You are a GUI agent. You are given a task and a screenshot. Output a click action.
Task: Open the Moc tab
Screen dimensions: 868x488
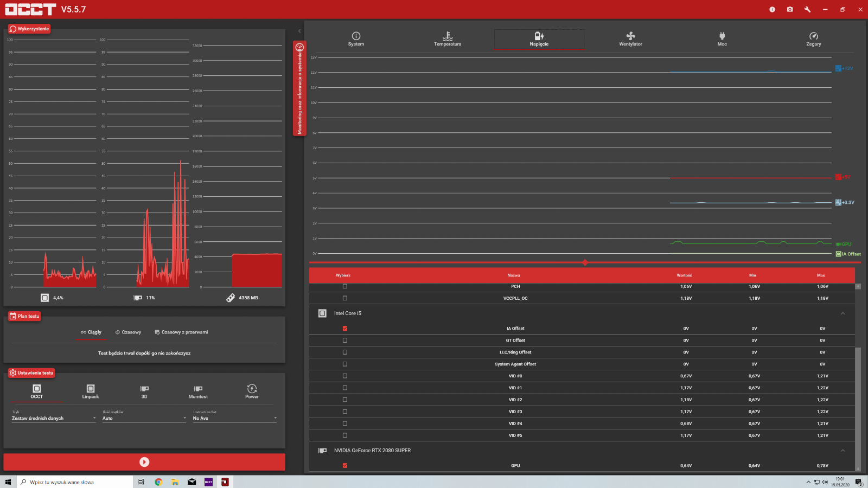(x=722, y=39)
